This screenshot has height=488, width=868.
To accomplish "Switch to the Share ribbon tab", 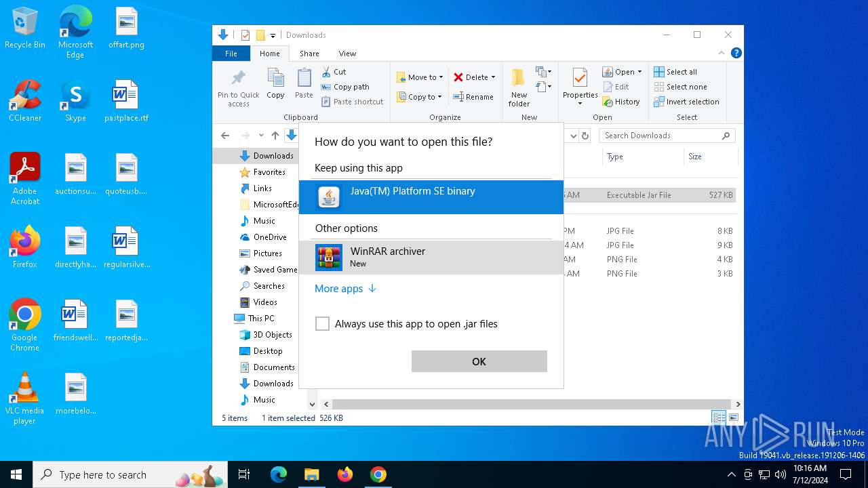I will tap(309, 54).
